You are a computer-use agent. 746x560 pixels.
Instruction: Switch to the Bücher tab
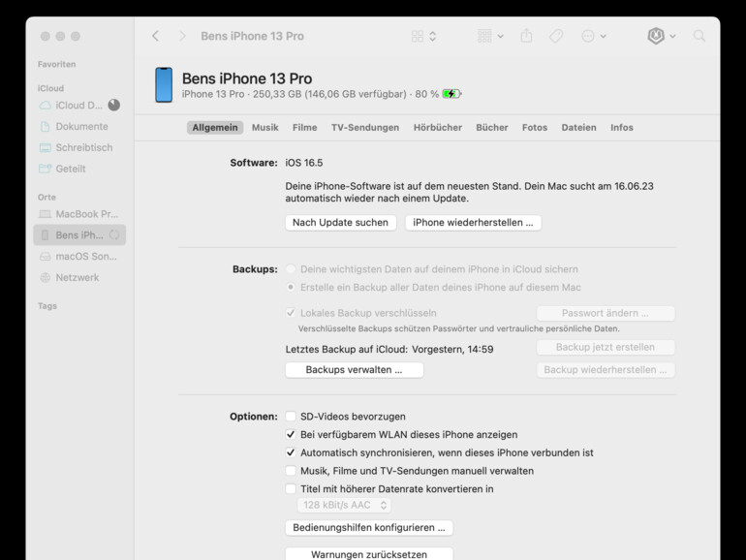click(492, 128)
